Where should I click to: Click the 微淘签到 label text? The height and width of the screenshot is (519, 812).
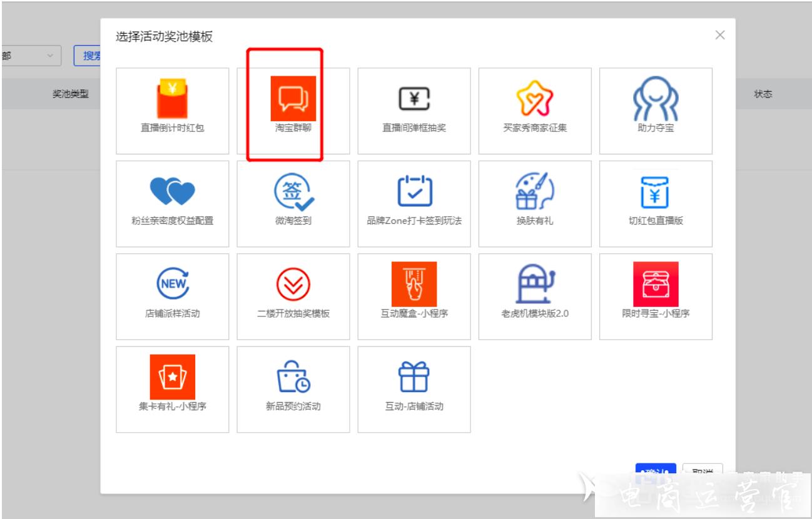click(x=293, y=221)
